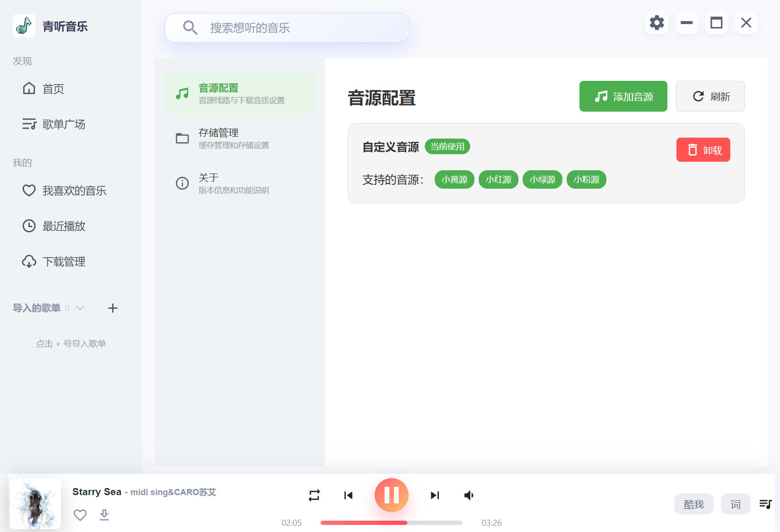Open the settings gear icon
Image resolution: width=780 pixels, height=532 pixels.
[657, 23]
